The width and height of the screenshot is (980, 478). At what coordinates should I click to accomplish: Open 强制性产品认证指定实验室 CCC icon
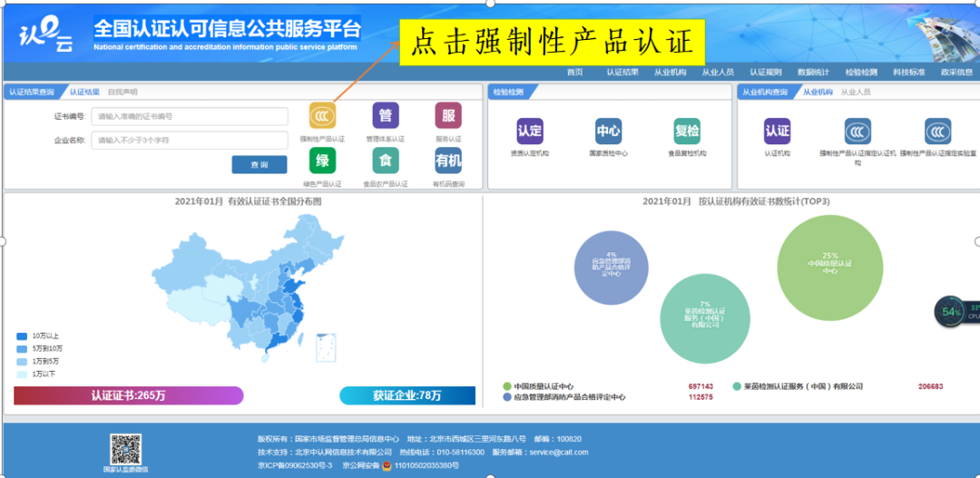pos(938,132)
